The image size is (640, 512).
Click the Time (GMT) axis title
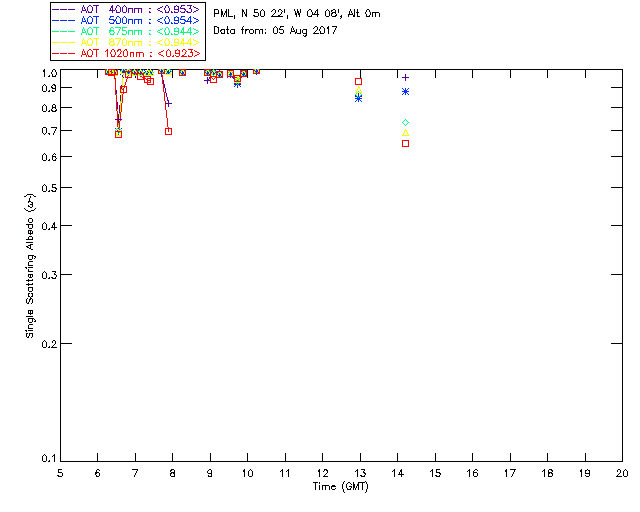340,487
